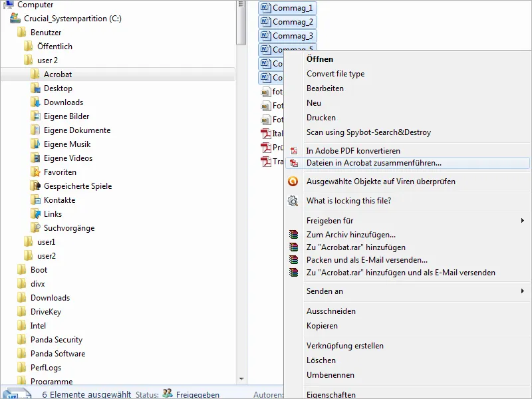
Task: Click the WinRAR icon beside 'Packen und als E-Mail versenden'
Action: click(x=293, y=260)
